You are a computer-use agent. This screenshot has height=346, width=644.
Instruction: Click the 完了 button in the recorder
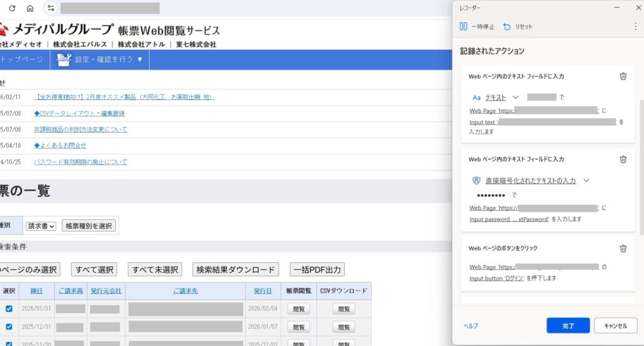pos(568,326)
